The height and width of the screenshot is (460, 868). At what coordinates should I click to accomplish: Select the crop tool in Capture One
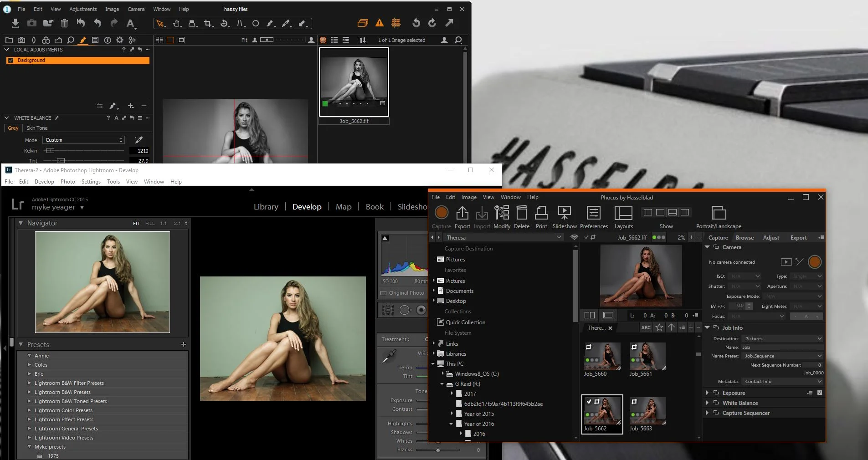coord(208,23)
